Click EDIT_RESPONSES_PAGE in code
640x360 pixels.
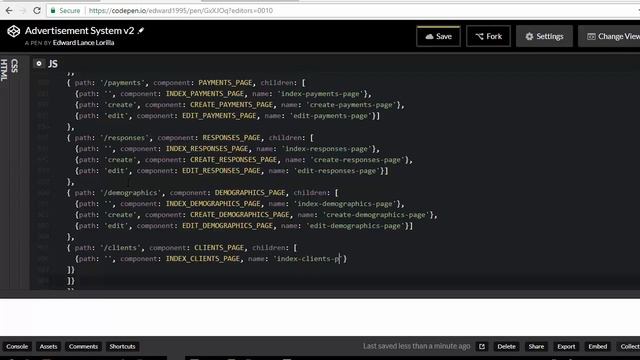(x=221, y=171)
